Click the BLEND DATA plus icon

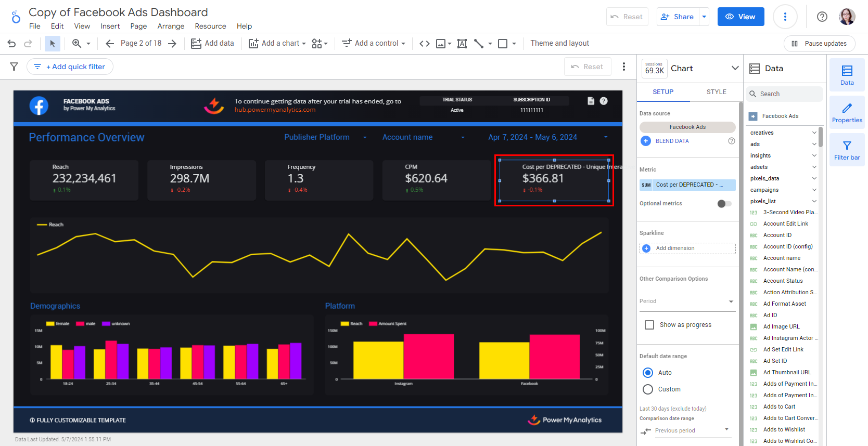(646, 141)
